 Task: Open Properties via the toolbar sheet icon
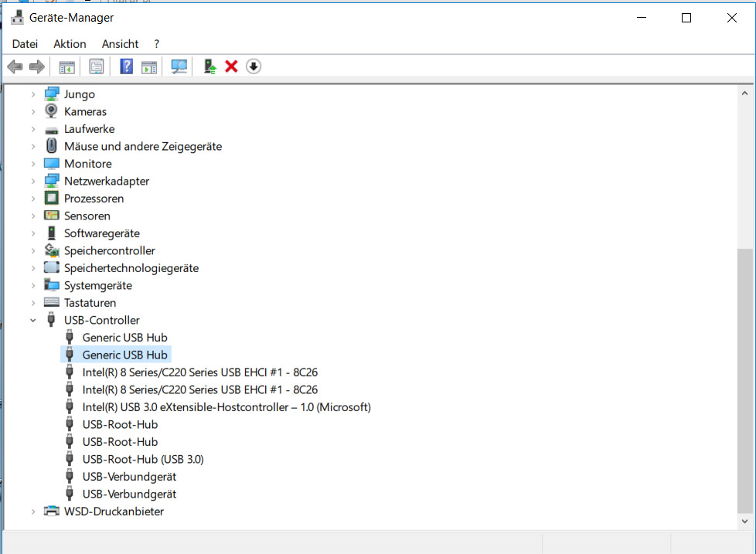pos(97,66)
